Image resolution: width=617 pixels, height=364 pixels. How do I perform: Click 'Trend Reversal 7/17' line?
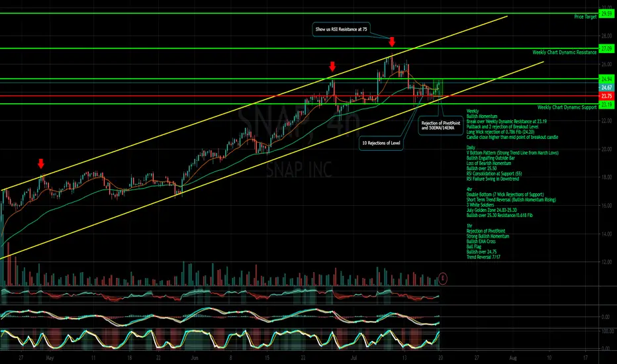(x=483, y=257)
